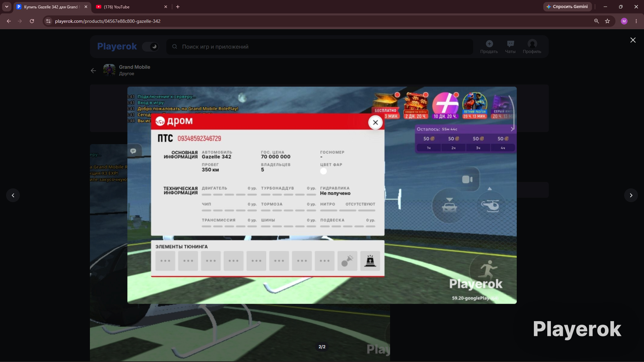Open the Бесплатно free chest icon
644x362 pixels.
click(386, 105)
